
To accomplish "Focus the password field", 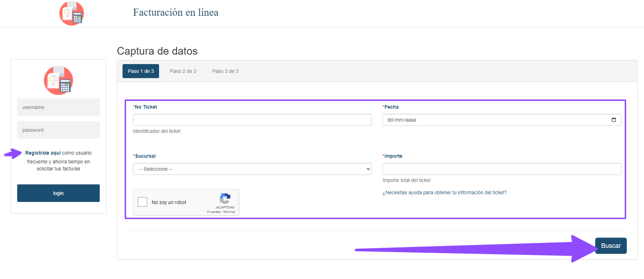I will point(58,130).
